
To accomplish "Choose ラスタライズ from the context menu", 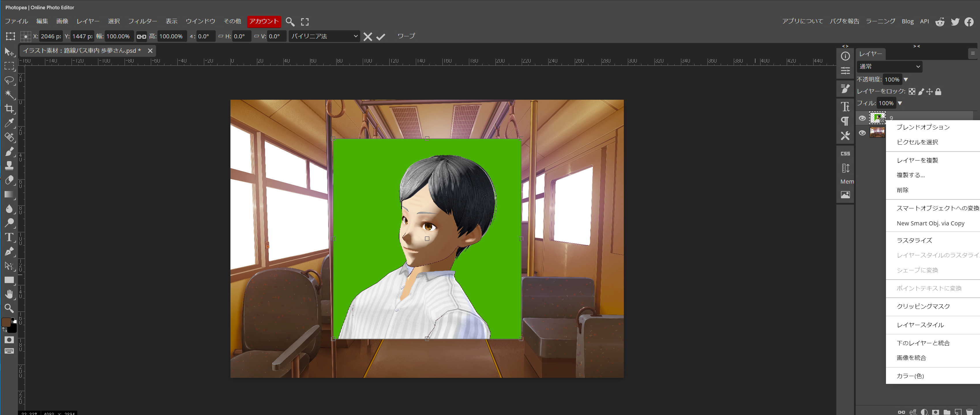I will (x=914, y=240).
